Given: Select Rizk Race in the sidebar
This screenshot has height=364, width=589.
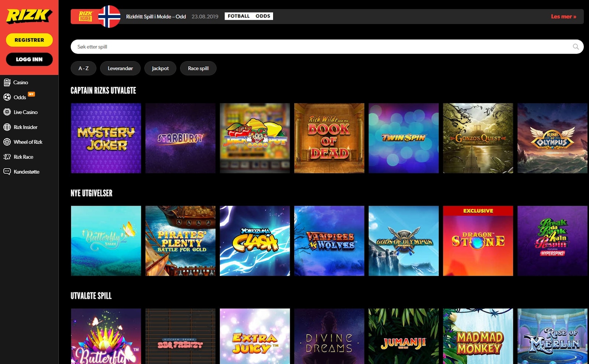Looking at the screenshot, I should pos(23,156).
